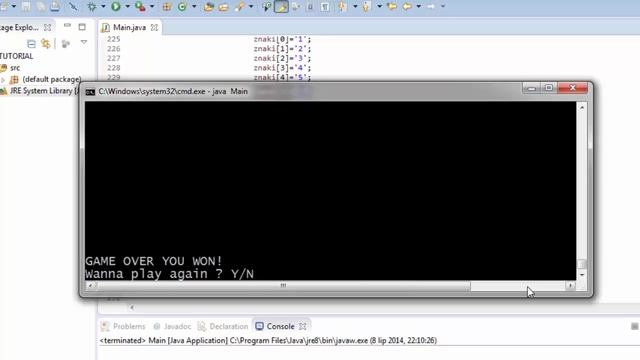Click the cmd horizontal scrollbar thumb
This screenshot has width=640, height=360.
[283, 286]
